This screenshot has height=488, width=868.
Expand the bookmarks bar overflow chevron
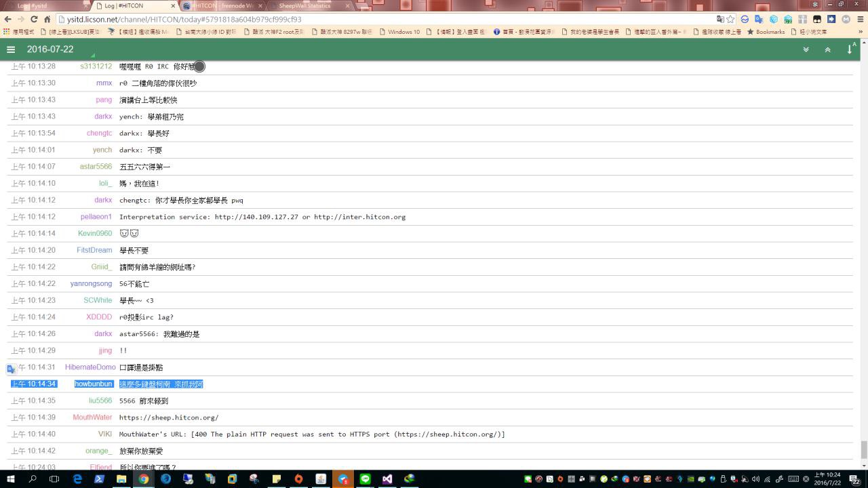coord(860,32)
